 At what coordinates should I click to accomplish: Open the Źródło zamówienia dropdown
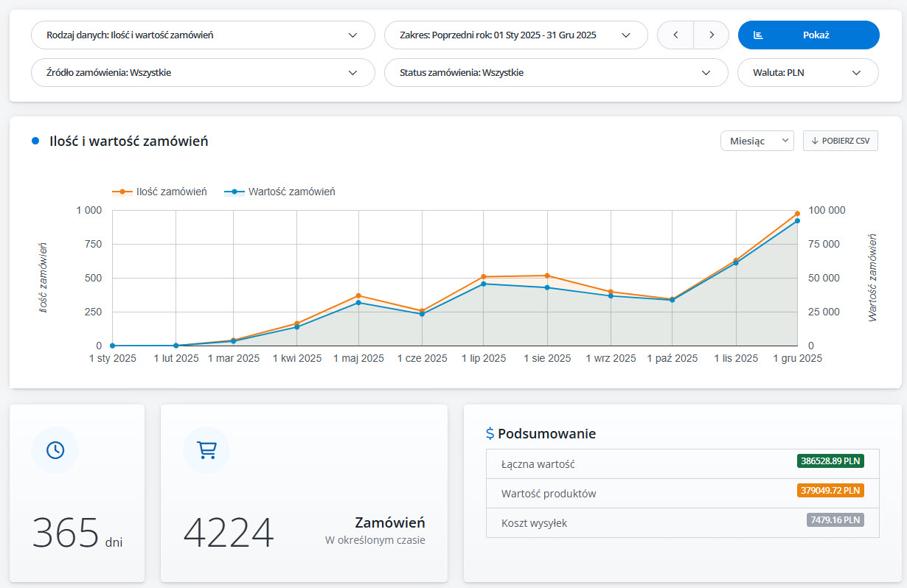(x=204, y=73)
